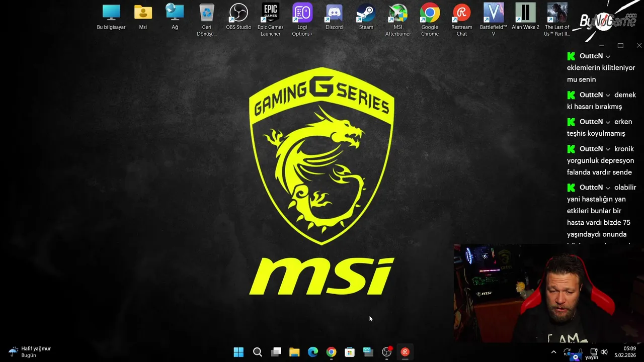Screen dimensions: 644x362
Task: Click Kick badge on 'eklemlerin' message
Action: (571, 56)
